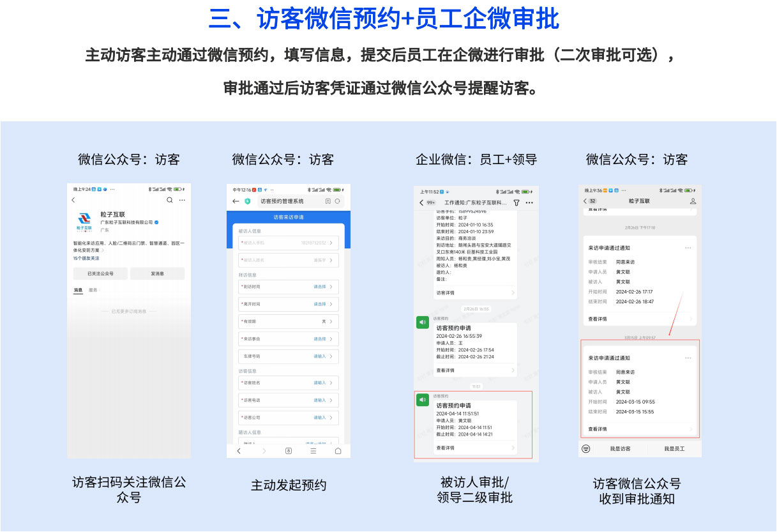This screenshot has height=532, width=777.
Task: Tap keyboard icon in 粒子互联 chat bottom bar
Action: click(586, 448)
